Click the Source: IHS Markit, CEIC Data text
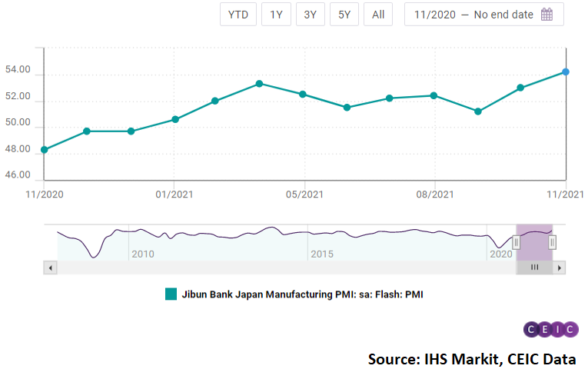 [x=472, y=359]
